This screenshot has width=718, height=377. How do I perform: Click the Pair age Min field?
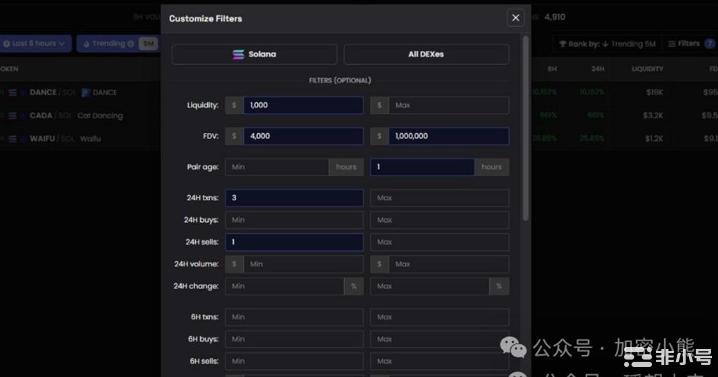click(277, 167)
